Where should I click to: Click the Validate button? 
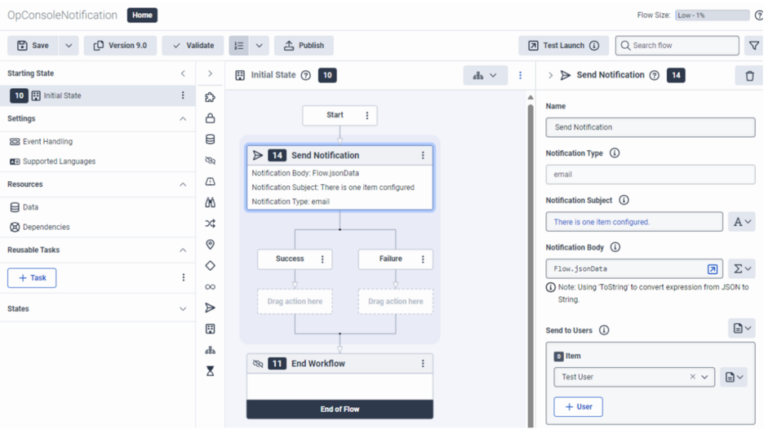tap(192, 45)
